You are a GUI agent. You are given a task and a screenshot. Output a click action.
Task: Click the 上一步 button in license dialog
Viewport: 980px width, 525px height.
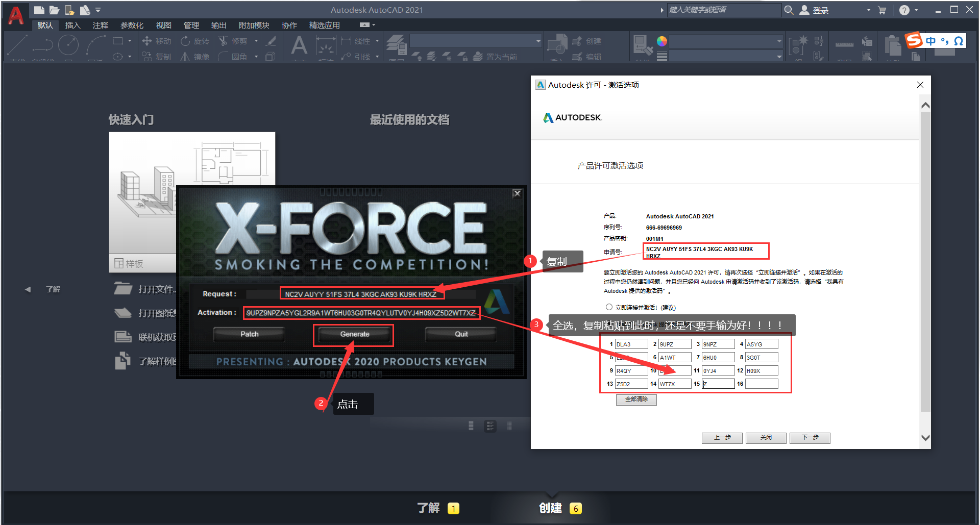tap(722, 438)
